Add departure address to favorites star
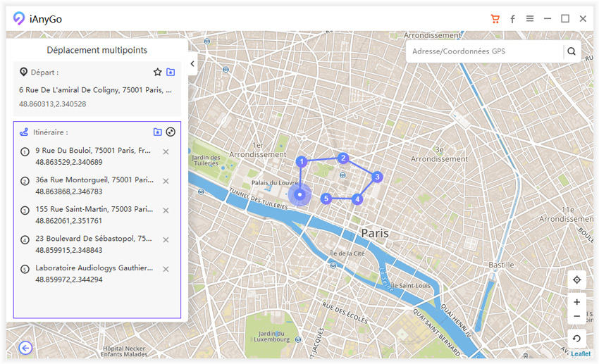This screenshot has height=364, width=599. (157, 72)
